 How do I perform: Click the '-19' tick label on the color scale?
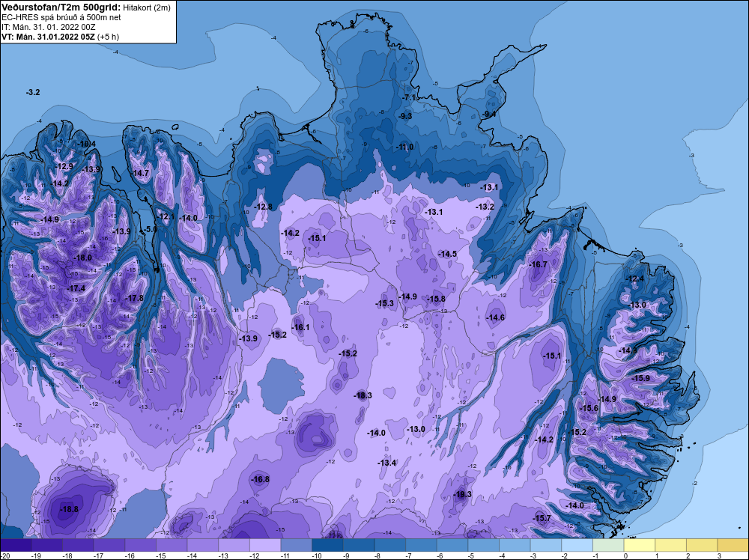35,556
